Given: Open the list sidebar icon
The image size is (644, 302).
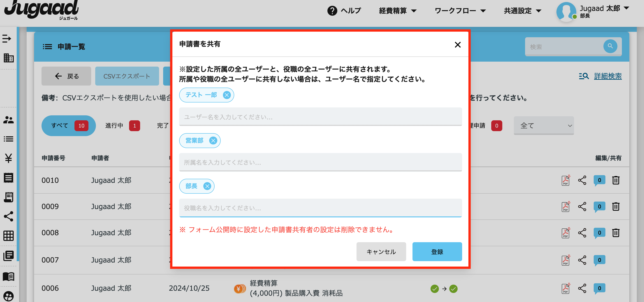Looking at the screenshot, I should point(9,139).
